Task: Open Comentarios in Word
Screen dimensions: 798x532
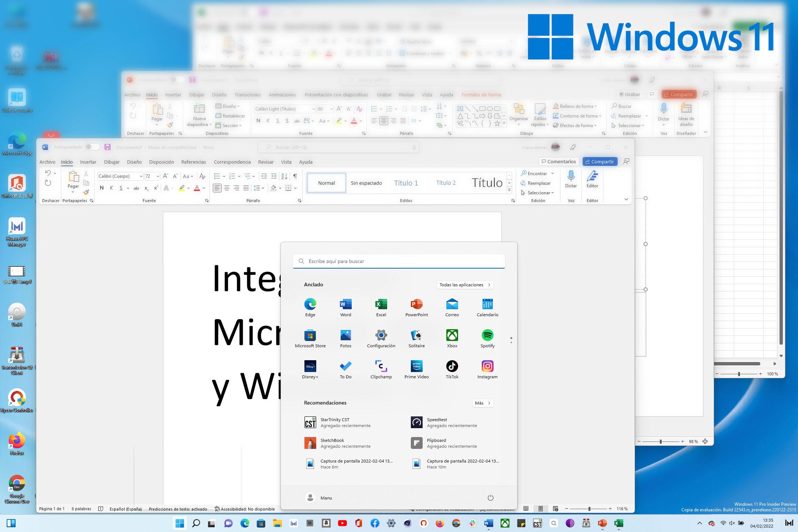Action: pyautogui.click(x=559, y=161)
